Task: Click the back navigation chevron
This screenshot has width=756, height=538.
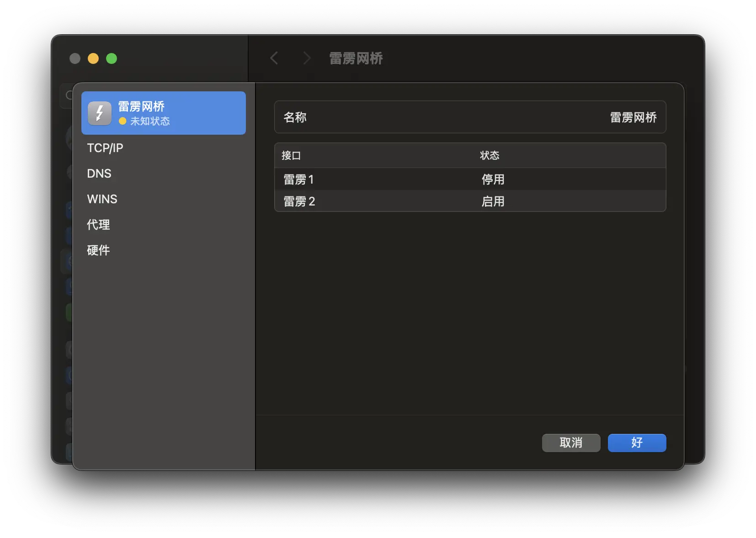Action: point(274,58)
